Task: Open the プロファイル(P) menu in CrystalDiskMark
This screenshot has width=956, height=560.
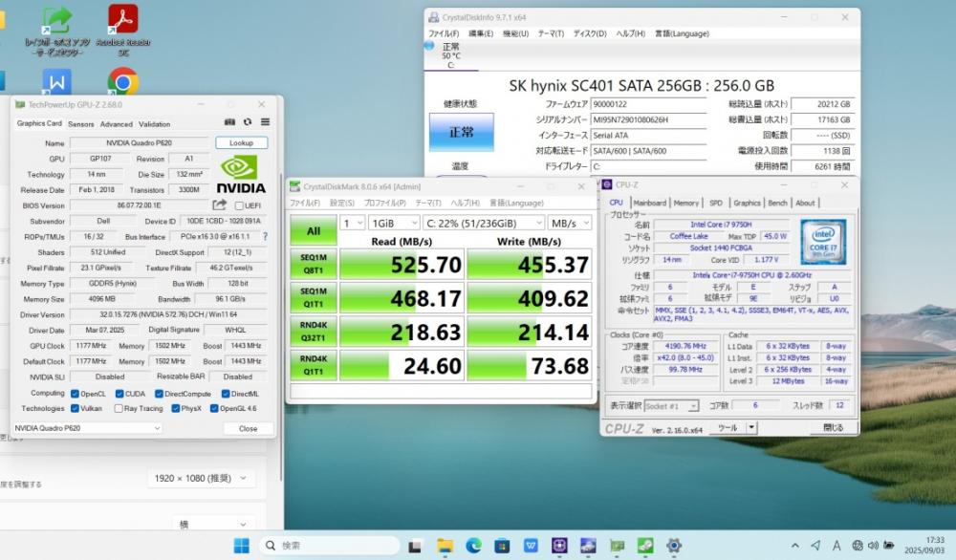Action: pos(384,203)
